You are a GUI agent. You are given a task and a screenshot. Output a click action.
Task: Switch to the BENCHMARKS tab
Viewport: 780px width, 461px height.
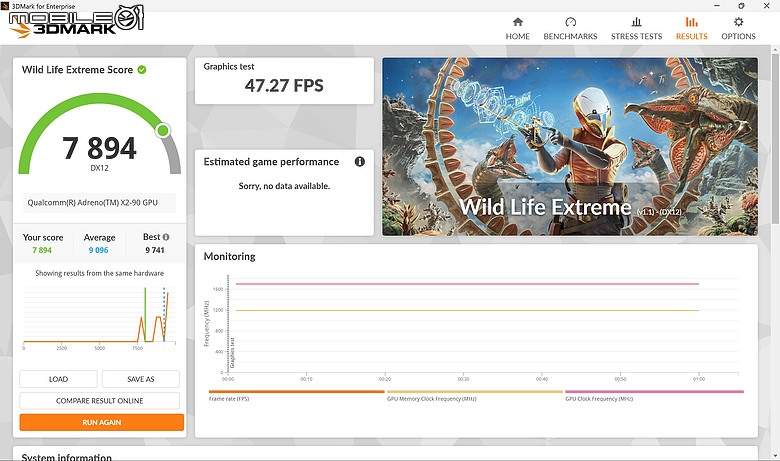click(x=570, y=36)
